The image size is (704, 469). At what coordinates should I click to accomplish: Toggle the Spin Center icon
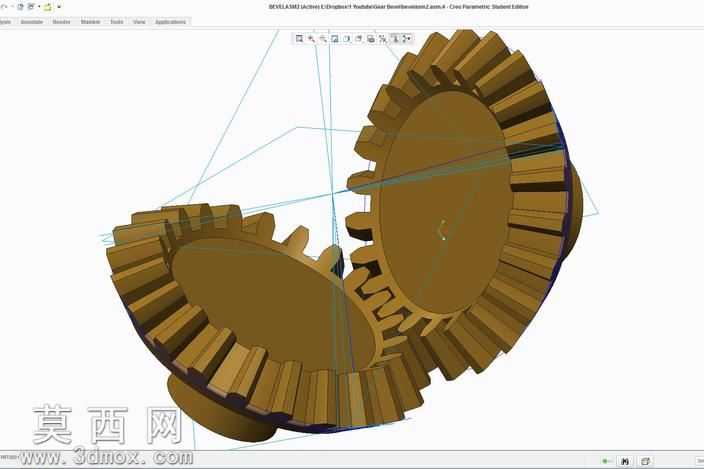click(x=406, y=39)
